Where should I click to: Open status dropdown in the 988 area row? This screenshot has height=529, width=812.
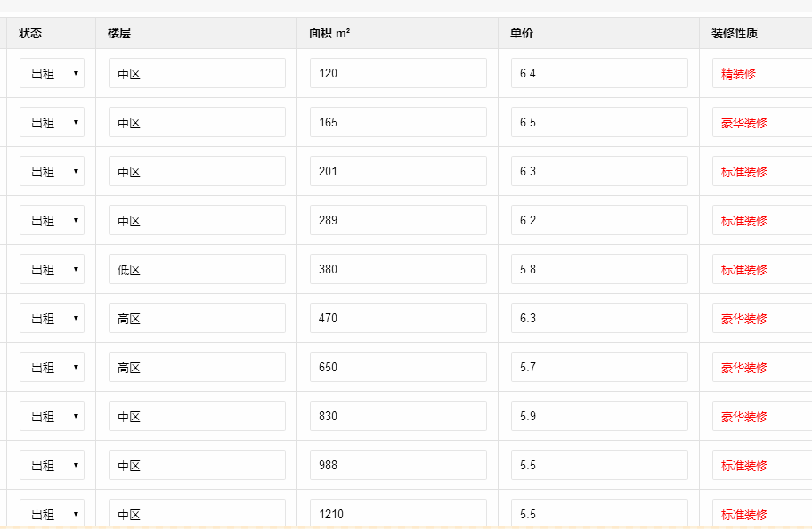coord(53,465)
